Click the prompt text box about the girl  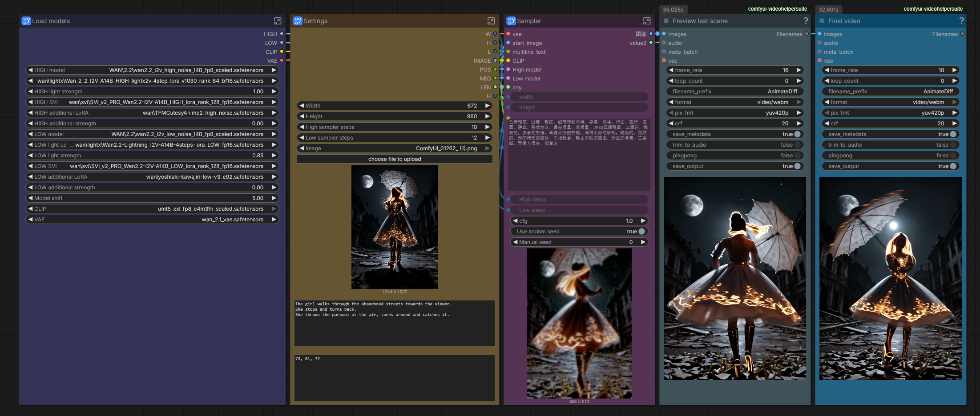coord(394,323)
